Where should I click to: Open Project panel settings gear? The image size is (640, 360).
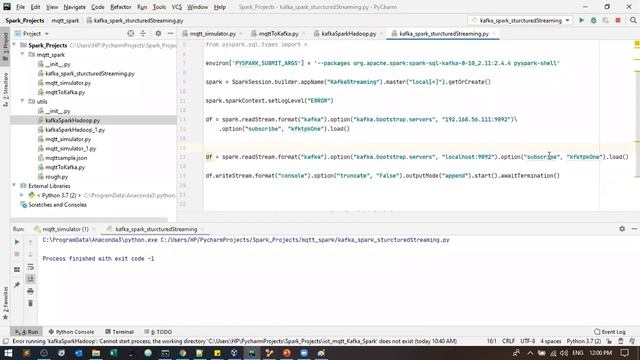(x=158, y=33)
